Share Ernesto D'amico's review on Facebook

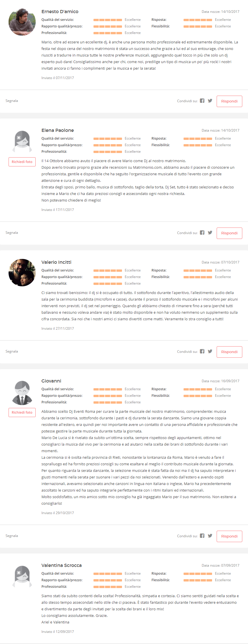(x=202, y=101)
